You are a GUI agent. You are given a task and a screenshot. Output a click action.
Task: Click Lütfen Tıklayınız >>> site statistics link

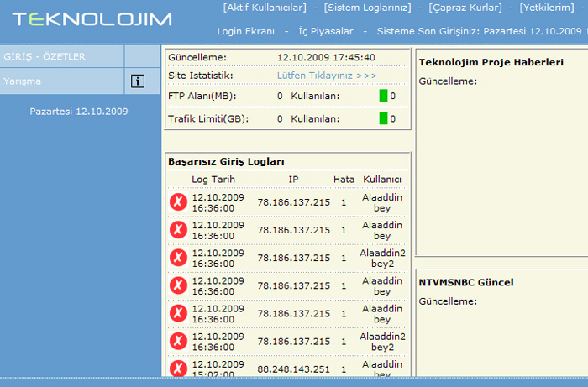(x=327, y=76)
